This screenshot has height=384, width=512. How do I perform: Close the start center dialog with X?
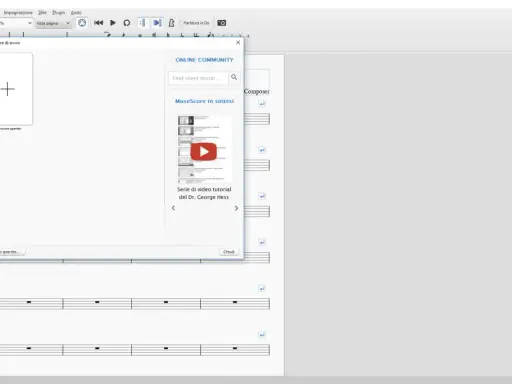pyautogui.click(x=238, y=42)
